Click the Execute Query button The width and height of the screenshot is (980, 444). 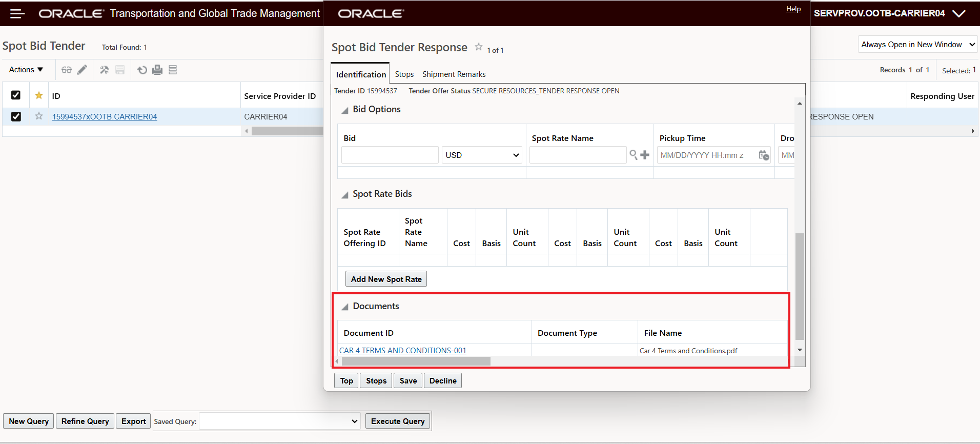point(398,421)
